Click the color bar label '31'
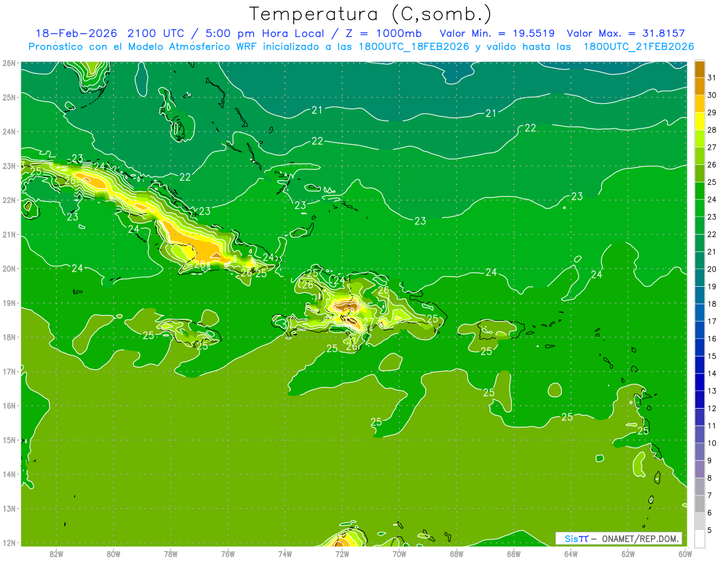Viewport: 728px width, 562px height. pos(712,76)
